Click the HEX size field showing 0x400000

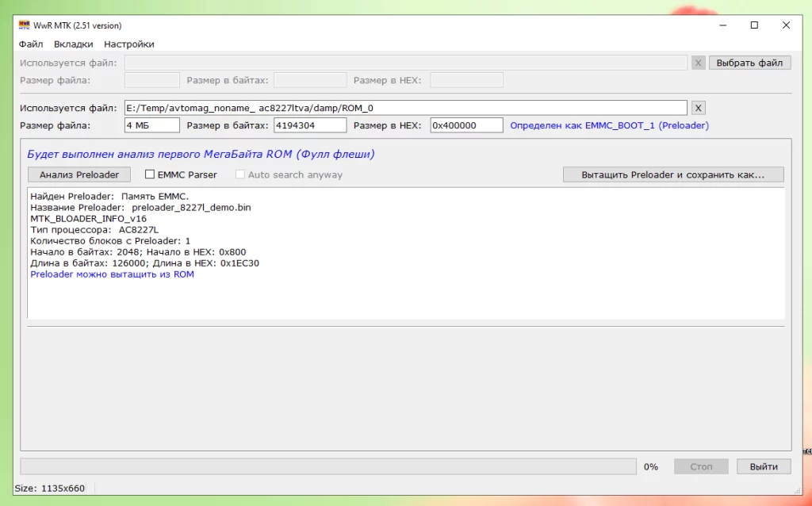coord(466,125)
